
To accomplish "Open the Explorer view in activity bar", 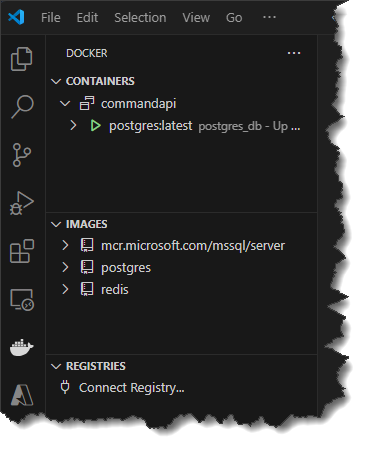I will tap(22, 59).
